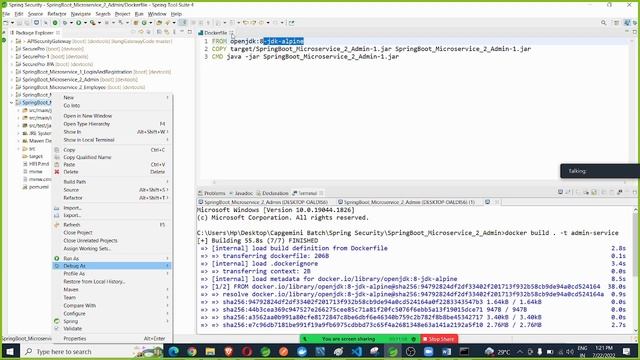Select SpringBoot_Microservice_2_Employee project
This screenshot has width=640, height=360.
coord(80,87)
